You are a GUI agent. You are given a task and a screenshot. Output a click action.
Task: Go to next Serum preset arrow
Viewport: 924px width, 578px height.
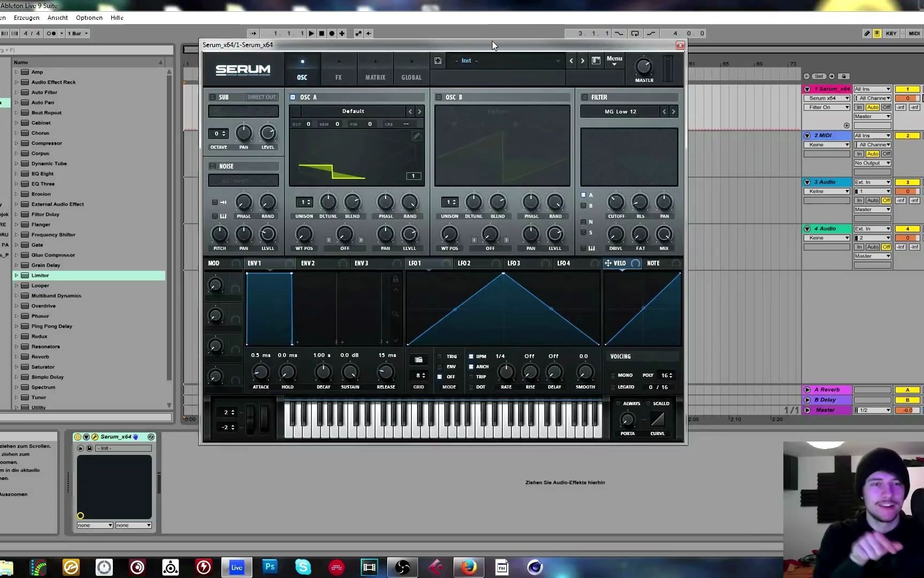click(x=583, y=60)
